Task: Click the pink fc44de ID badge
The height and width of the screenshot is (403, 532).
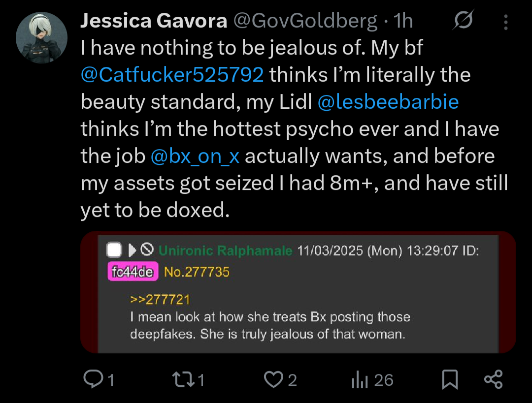Action: pos(133,272)
